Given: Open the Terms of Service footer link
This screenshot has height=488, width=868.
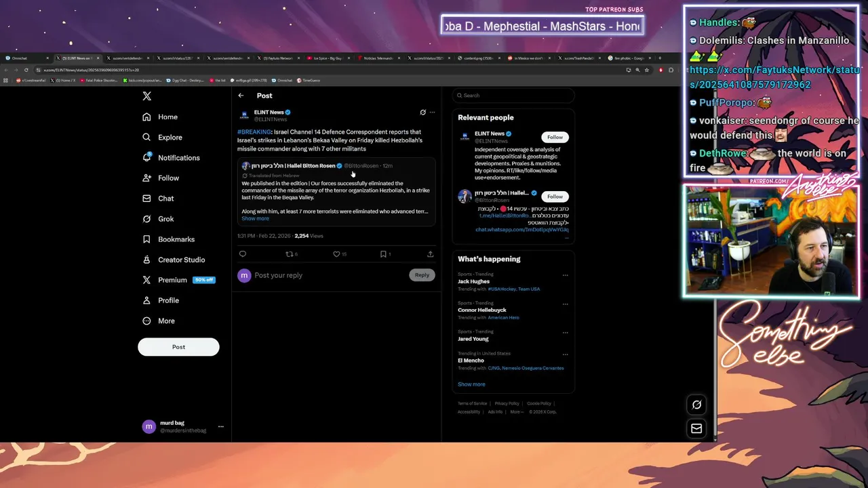Looking at the screenshot, I should point(472,403).
